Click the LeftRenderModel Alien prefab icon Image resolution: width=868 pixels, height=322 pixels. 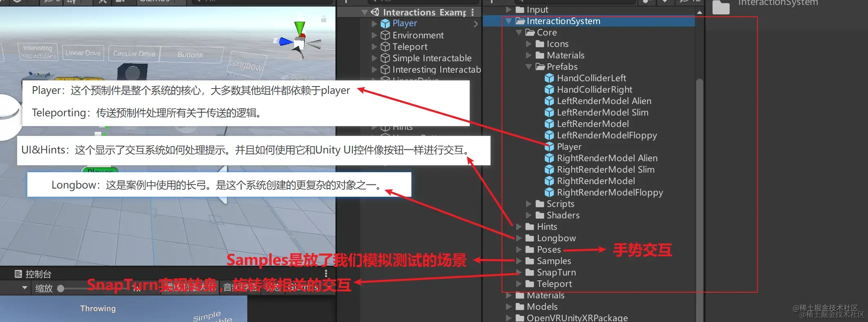(x=550, y=101)
